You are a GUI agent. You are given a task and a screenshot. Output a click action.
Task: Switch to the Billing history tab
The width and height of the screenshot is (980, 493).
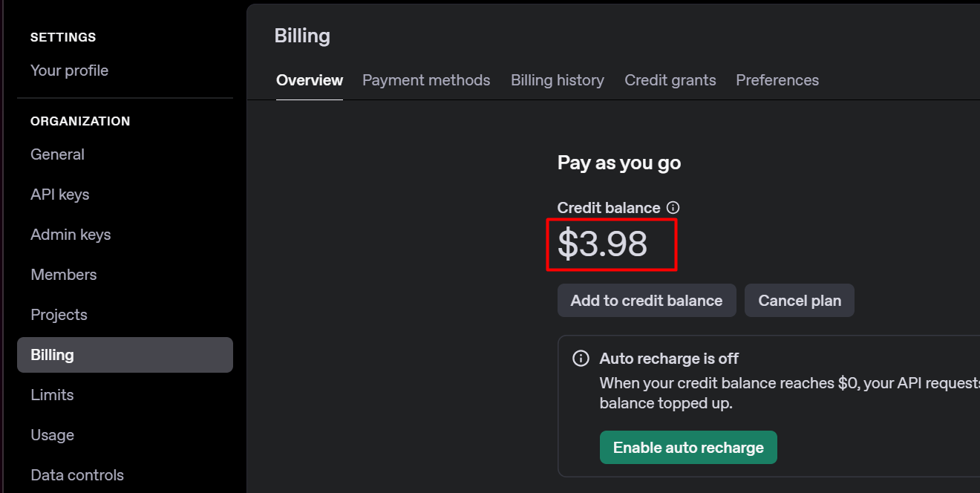point(558,80)
